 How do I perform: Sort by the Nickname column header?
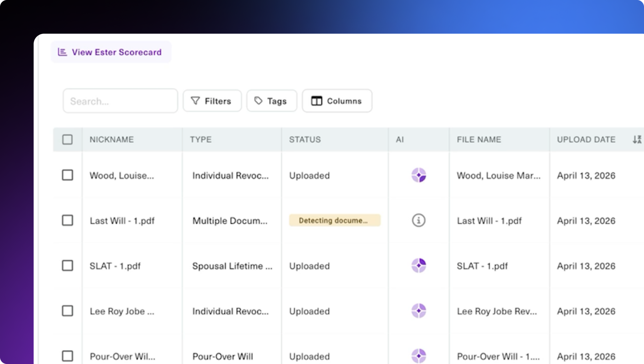112,139
